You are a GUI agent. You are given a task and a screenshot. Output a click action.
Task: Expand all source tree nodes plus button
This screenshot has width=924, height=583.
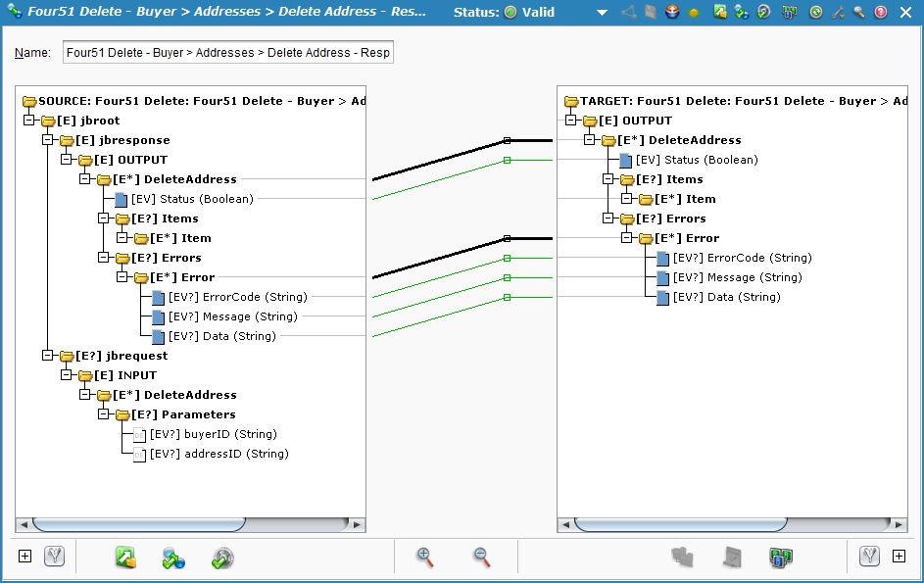tap(25, 557)
